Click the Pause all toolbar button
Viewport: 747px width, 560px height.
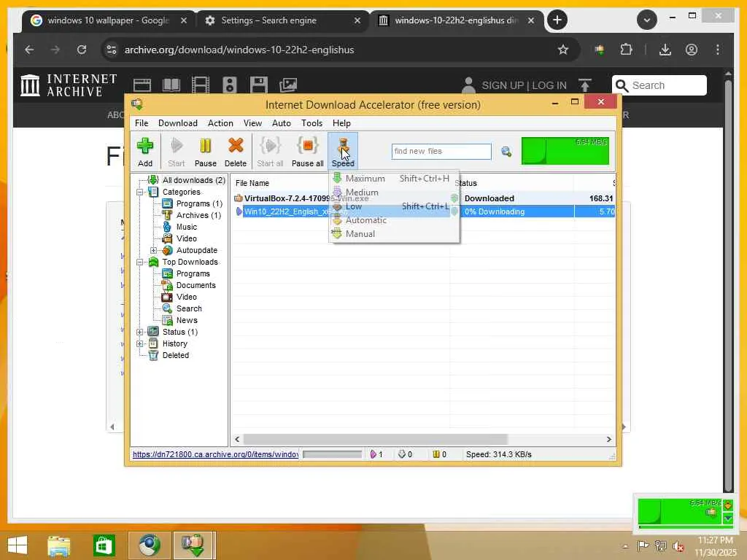click(307, 152)
